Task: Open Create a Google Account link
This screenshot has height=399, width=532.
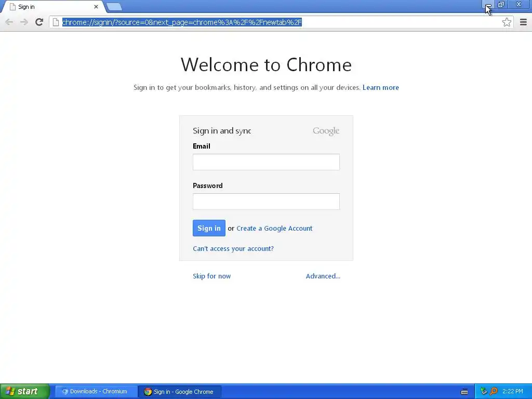Action: 274,229
